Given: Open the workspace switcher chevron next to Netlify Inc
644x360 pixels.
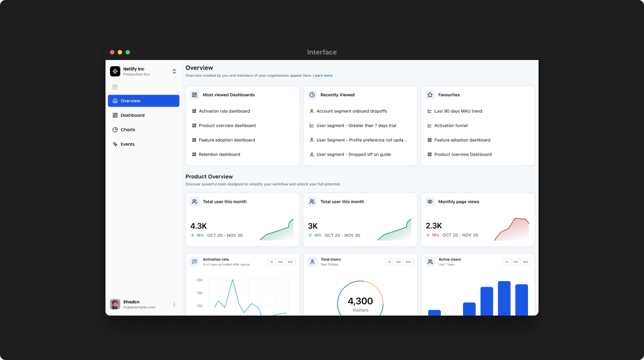Looking at the screenshot, I should click(x=174, y=71).
